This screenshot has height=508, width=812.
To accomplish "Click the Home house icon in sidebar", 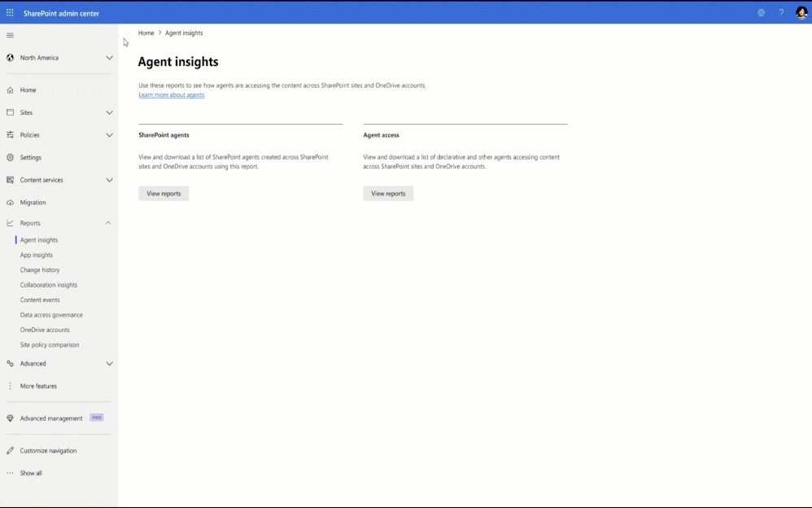I will coord(10,90).
